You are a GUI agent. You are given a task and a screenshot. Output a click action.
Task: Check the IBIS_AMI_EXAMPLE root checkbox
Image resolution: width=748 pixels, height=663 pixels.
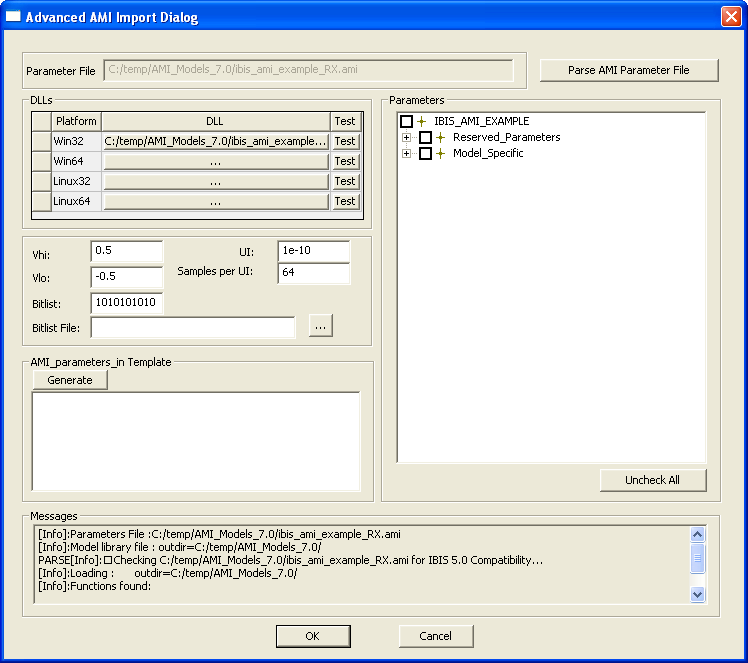(406, 121)
